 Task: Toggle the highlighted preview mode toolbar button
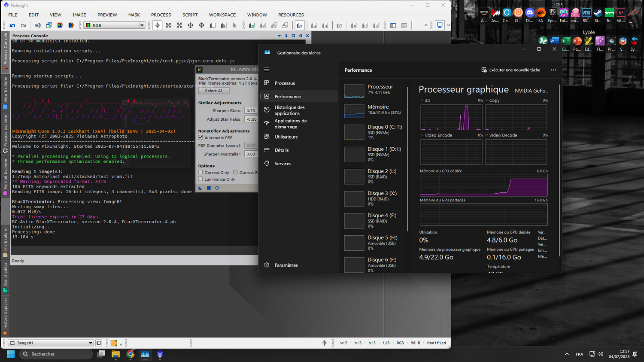coord(300,25)
